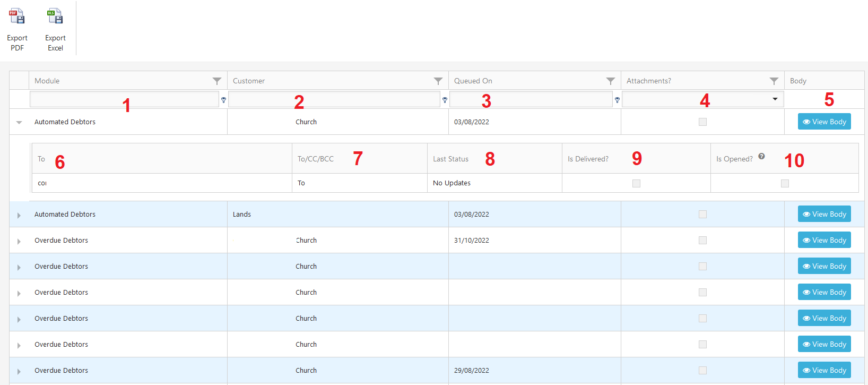Toggle the Is Delivered? checkbox in detail row

(636, 183)
